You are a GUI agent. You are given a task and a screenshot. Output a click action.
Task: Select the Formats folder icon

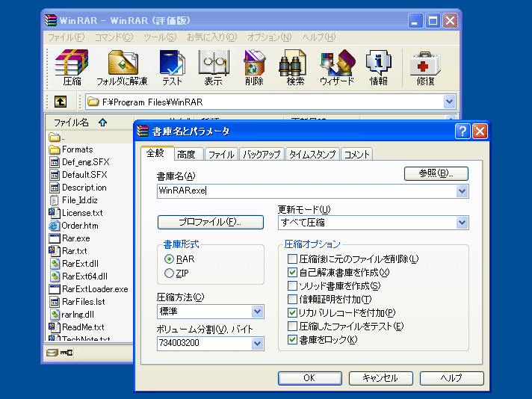click(55, 149)
